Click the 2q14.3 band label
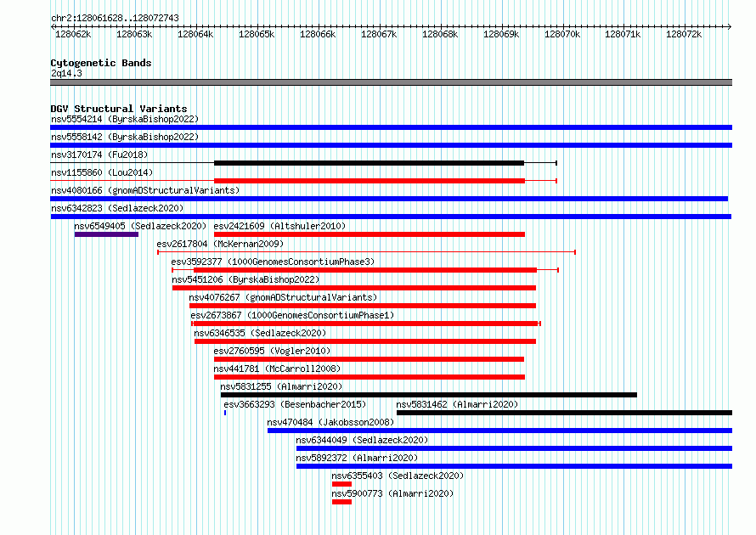 (x=66, y=73)
